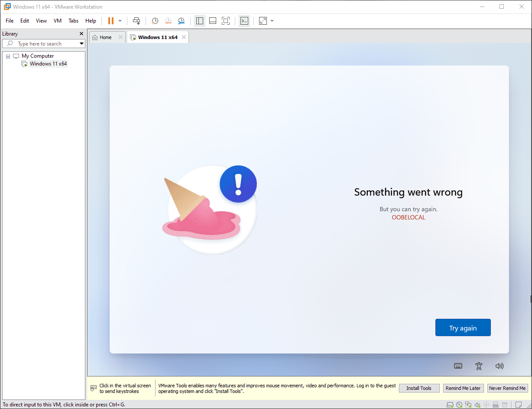Select My Computer in the library
This screenshot has height=409, width=532.
point(38,56)
